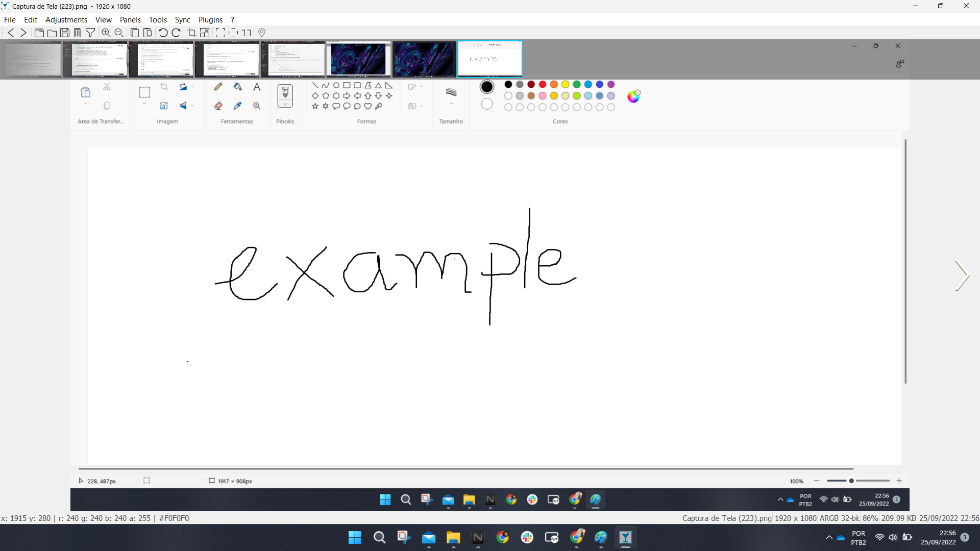The height and width of the screenshot is (551, 980).
Task: Select the Text tool
Action: point(257,87)
